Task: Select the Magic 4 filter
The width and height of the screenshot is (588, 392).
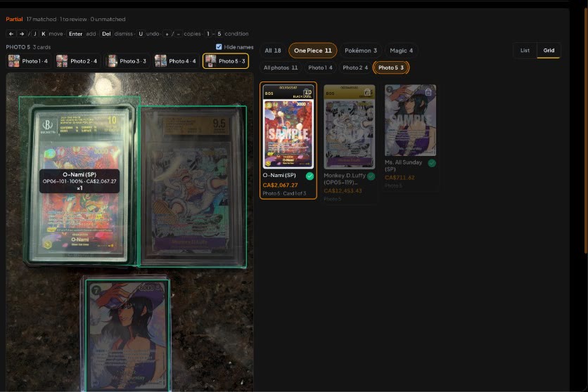Action: point(401,51)
